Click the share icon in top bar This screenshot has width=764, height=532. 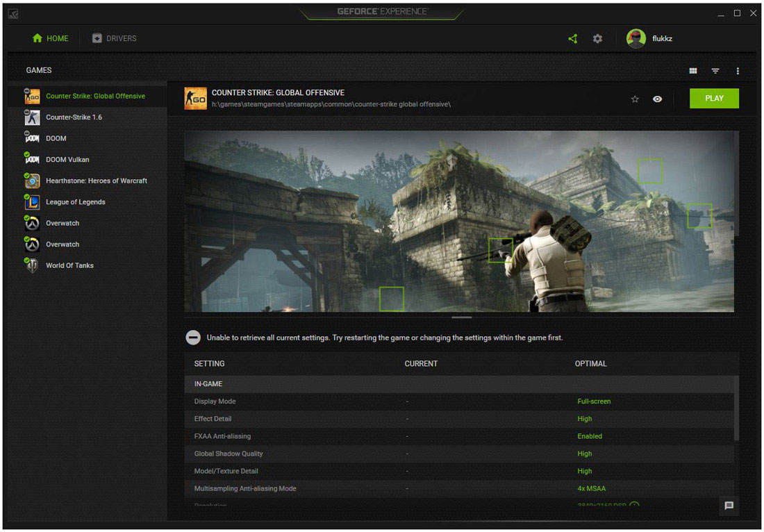click(x=572, y=39)
